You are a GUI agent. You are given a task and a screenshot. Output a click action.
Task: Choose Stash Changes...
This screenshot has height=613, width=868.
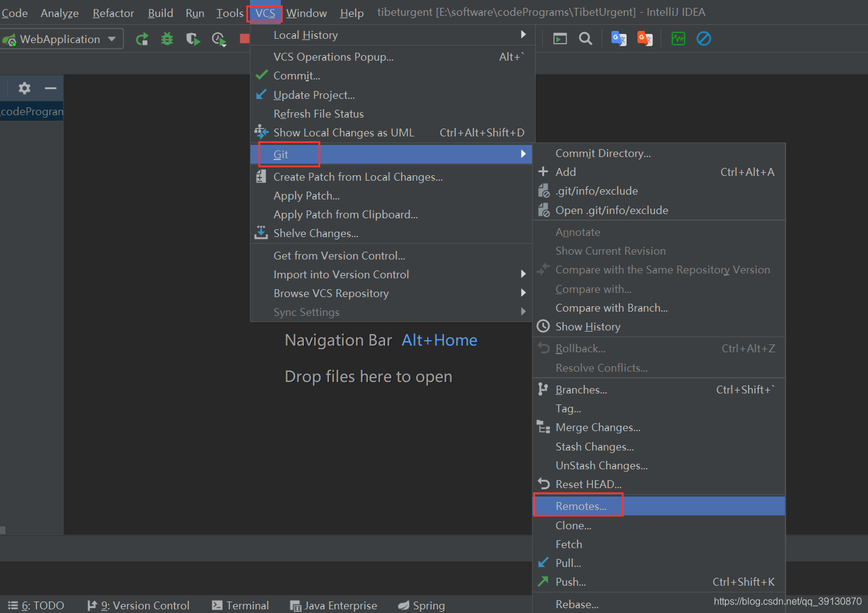659,446
